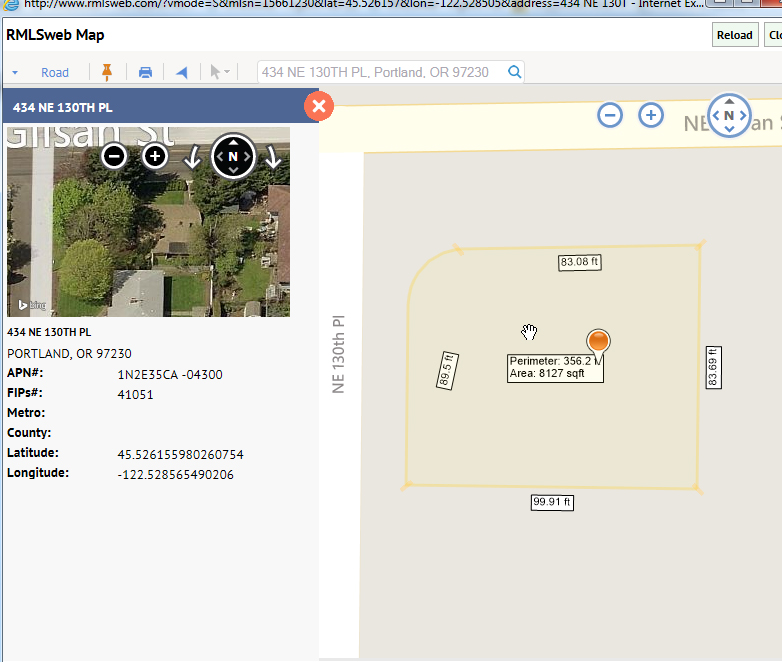Zoom in on the main map
The height and width of the screenshot is (662, 782).
(x=651, y=115)
